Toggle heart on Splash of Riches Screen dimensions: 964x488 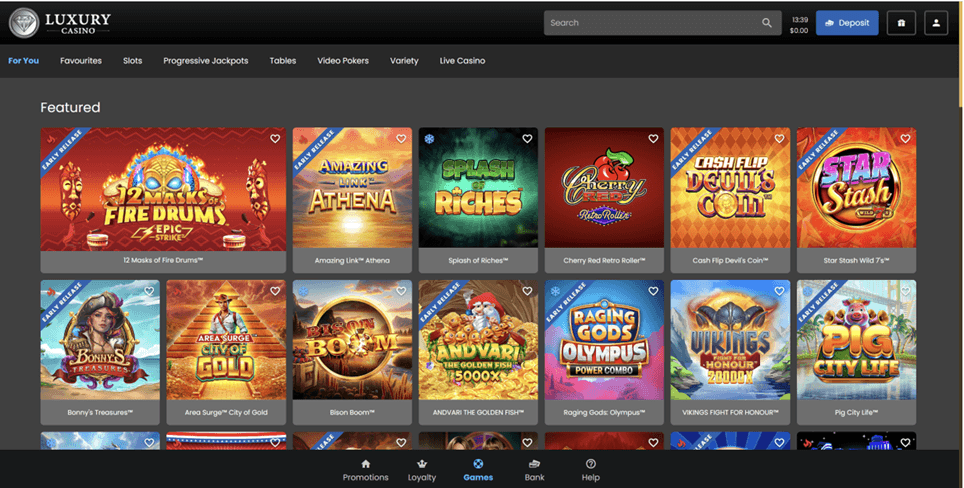pyautogui.click(x=527, y=139)
